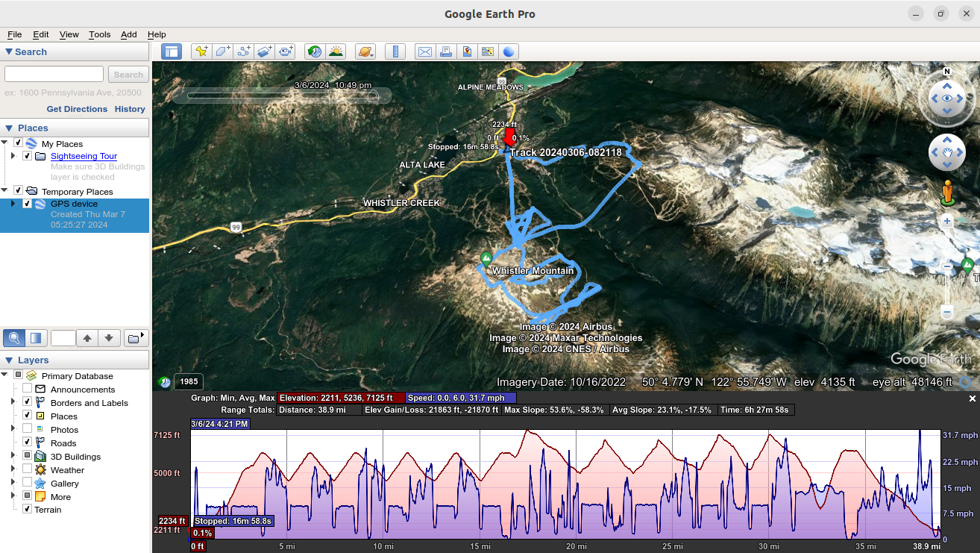The width and height of the screenshot is (980, 553).
Task: Show historical imagery with the clock icon
Action: [x=315, y=51]
